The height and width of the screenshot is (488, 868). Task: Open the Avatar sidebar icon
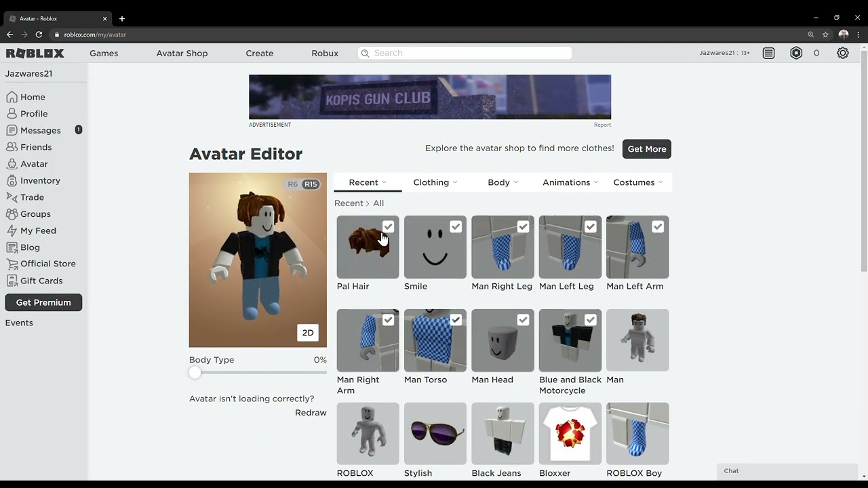pos(12,164)
